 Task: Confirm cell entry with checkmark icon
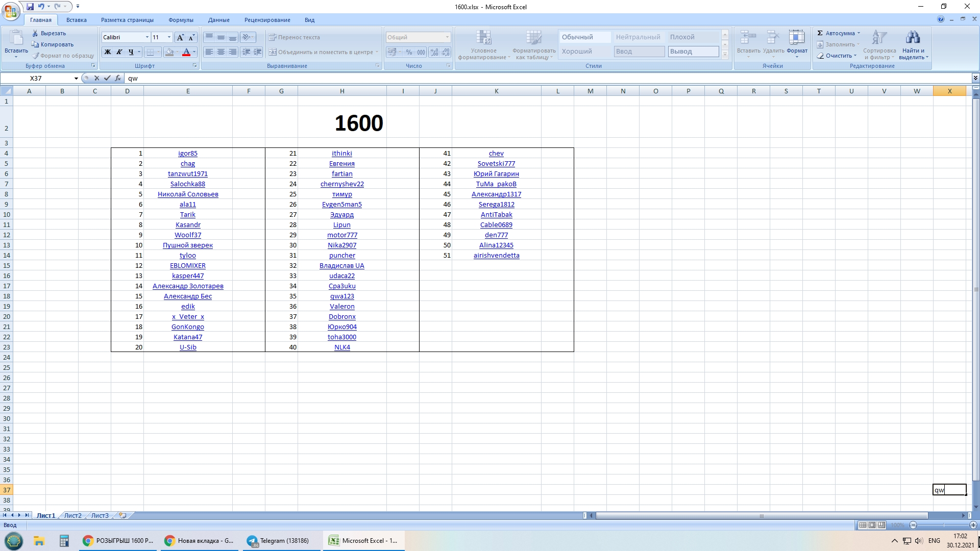[x=107, y=78]
